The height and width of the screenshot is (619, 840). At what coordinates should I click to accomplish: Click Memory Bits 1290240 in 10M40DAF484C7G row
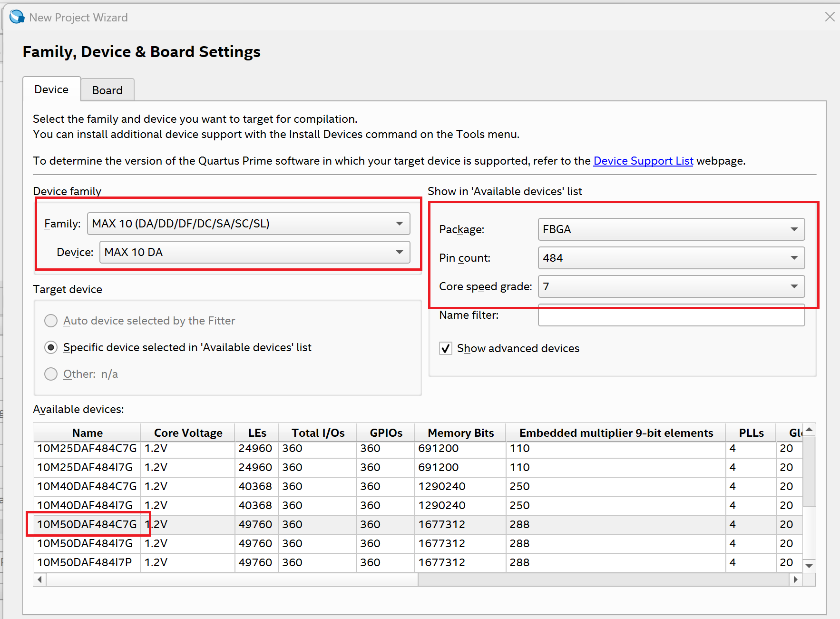point(441,486)
